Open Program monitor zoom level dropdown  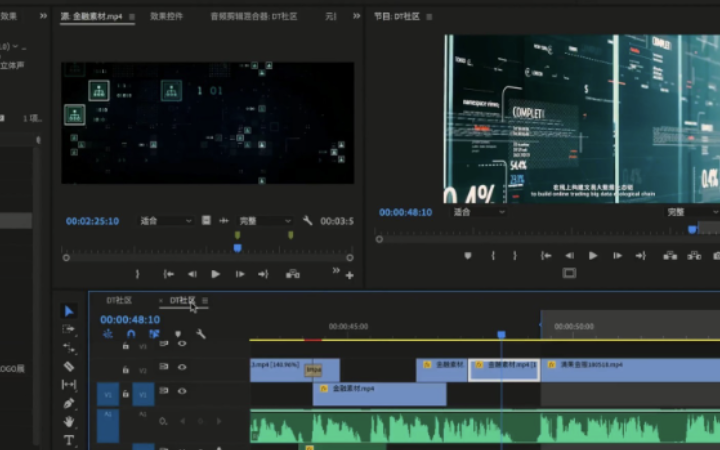[478, 212]
